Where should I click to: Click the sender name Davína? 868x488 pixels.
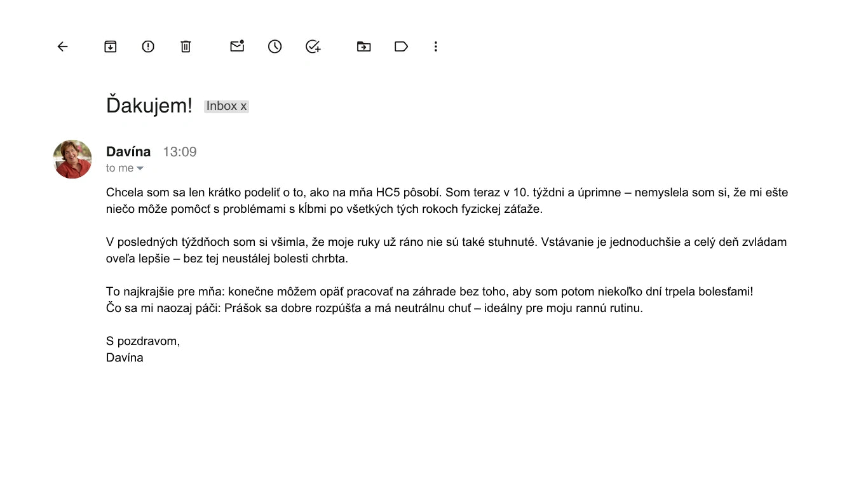tap(128, 151)
